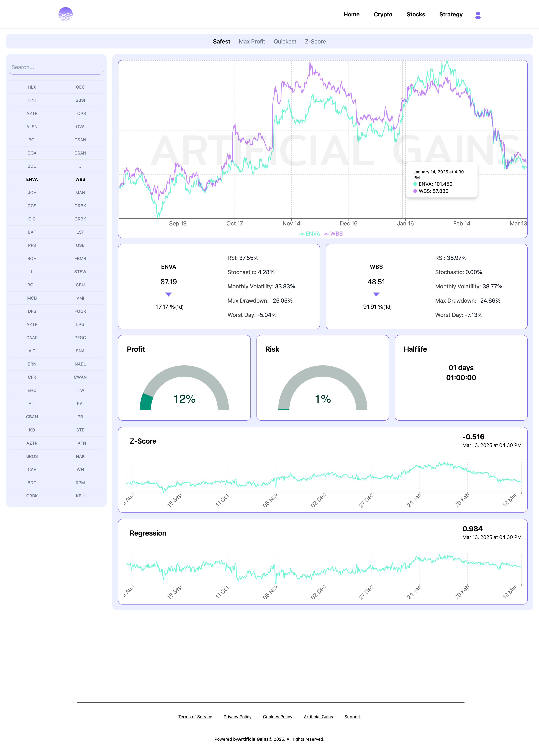Open the user profile icon

coord(478,15)
